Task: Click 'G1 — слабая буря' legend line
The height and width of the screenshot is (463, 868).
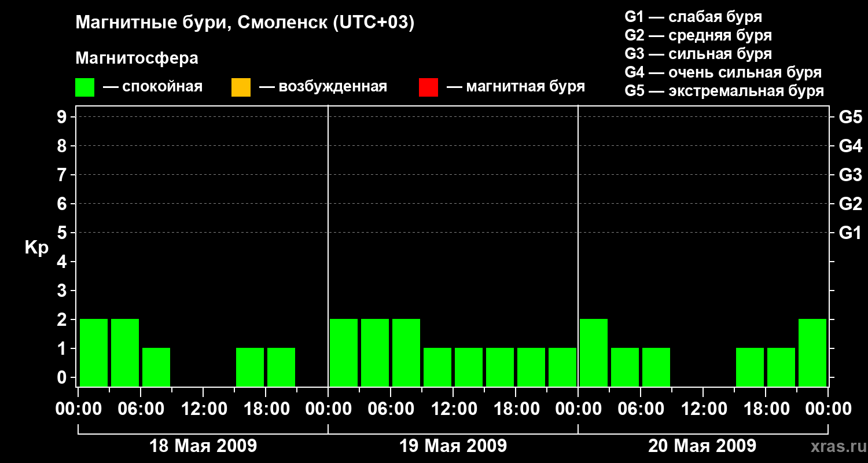Action: (693, 17)
